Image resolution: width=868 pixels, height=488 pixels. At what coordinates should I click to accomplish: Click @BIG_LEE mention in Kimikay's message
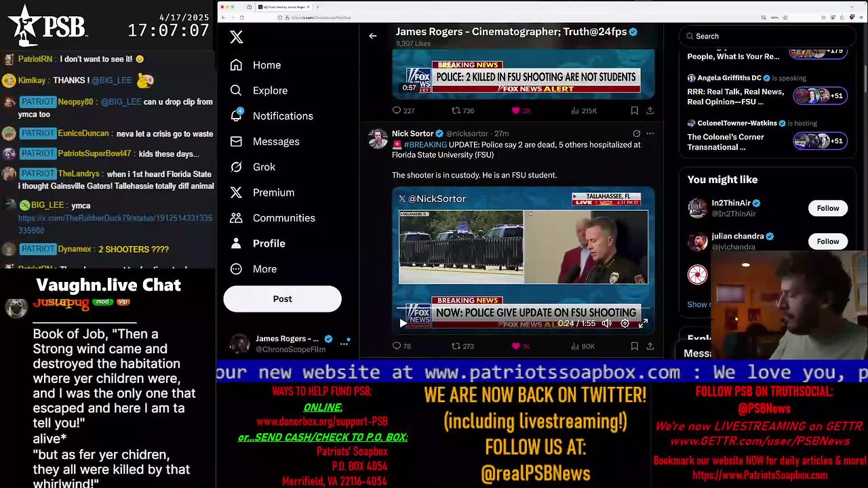pyautogui.click(x=111, y=80)
